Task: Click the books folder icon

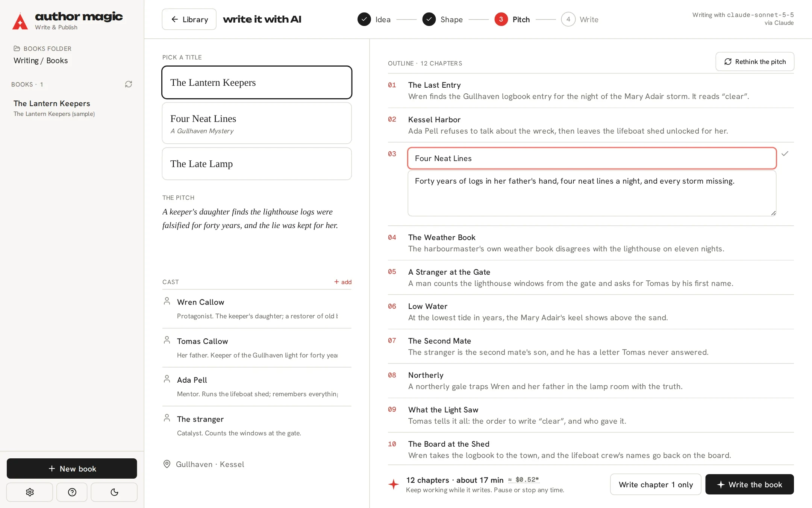Action: coord(17,49)
